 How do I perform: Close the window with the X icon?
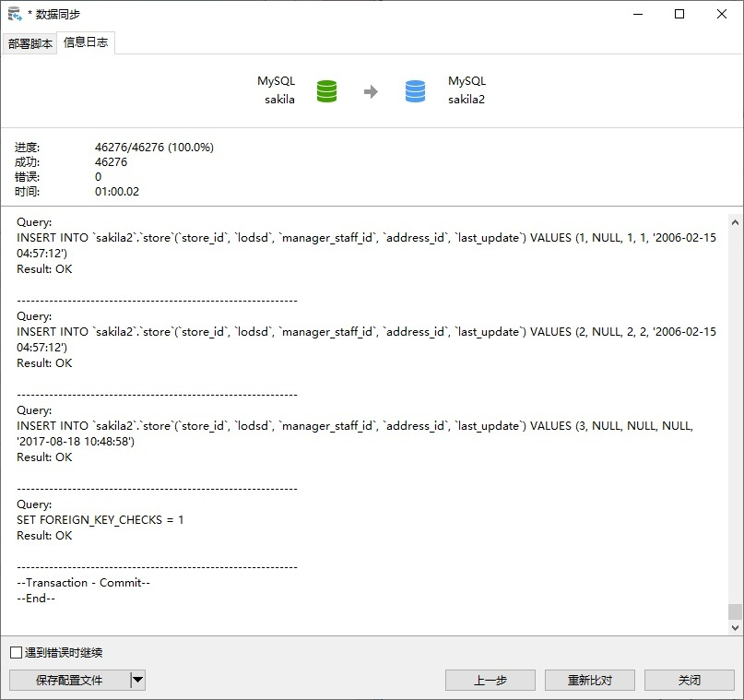[x=722, y=14]
